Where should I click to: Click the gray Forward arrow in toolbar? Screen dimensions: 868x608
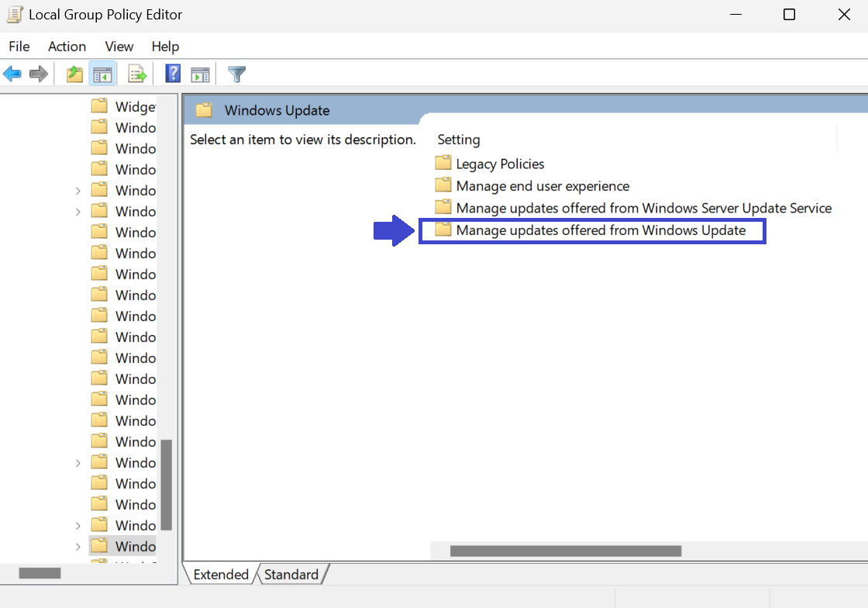(38, 74)
